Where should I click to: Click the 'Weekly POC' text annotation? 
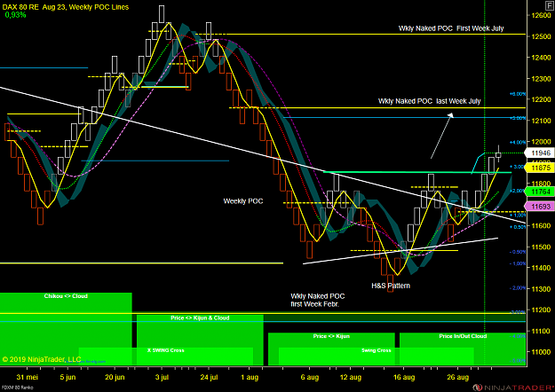[243, 201]
